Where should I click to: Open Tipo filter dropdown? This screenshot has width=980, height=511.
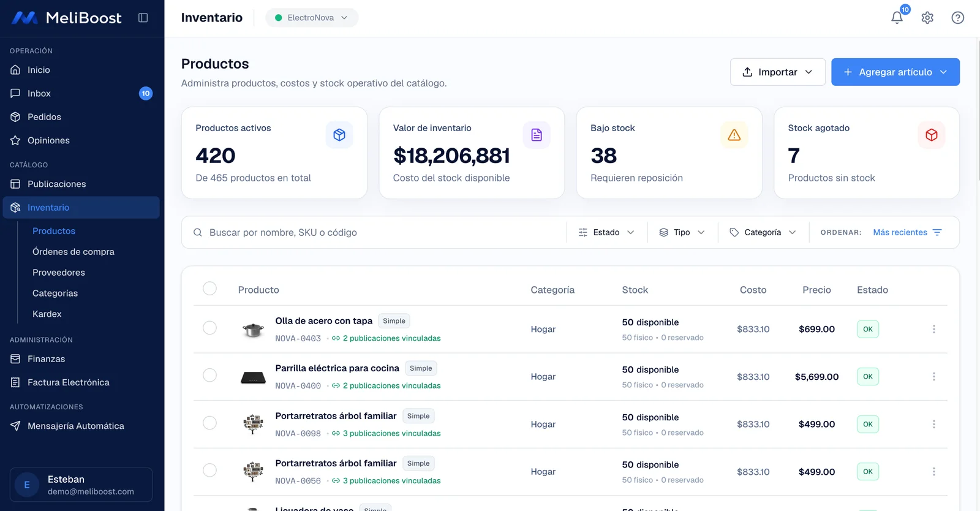(x=682, y=232)
